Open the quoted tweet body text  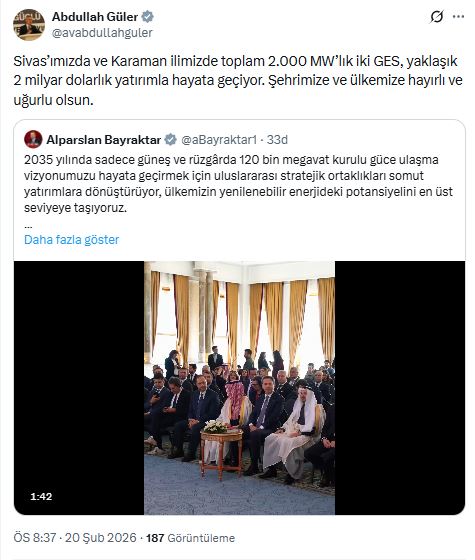click(238, 184)
